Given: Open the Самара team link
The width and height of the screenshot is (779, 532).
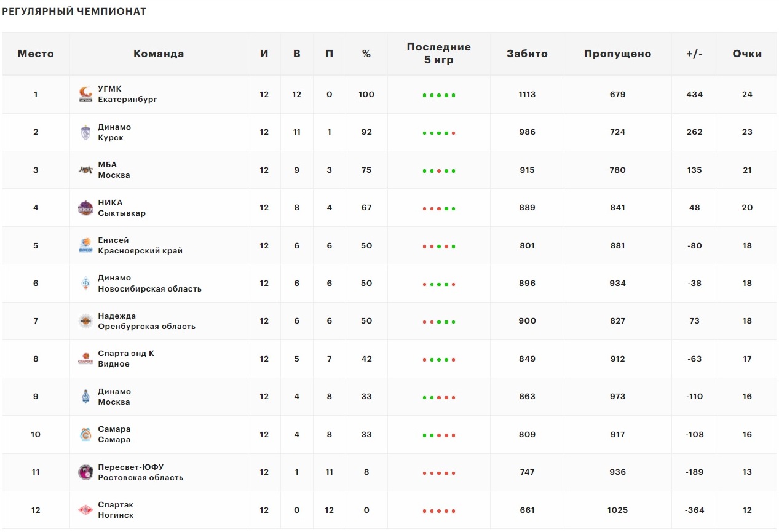Looking at the screenshot, I should [x=114, y=434].
